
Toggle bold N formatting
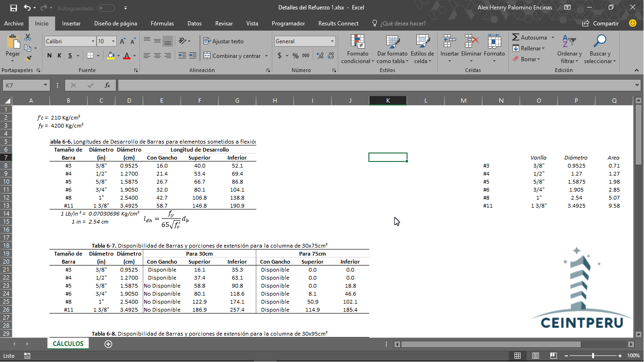coord(49,56)
